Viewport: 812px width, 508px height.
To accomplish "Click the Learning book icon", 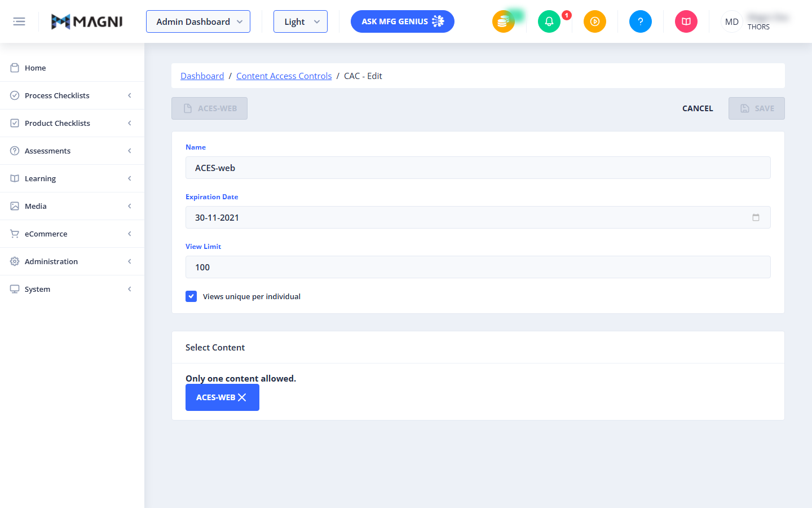I will [15, 178].
